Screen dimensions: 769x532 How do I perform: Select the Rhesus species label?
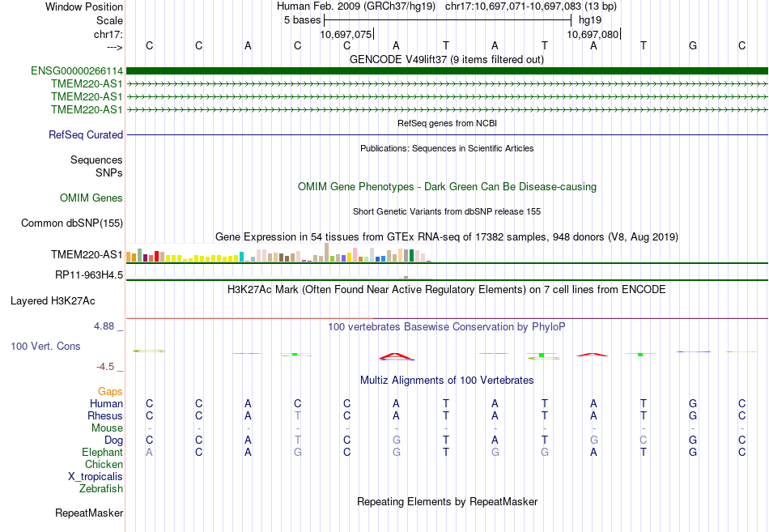(x=105, y=415)
